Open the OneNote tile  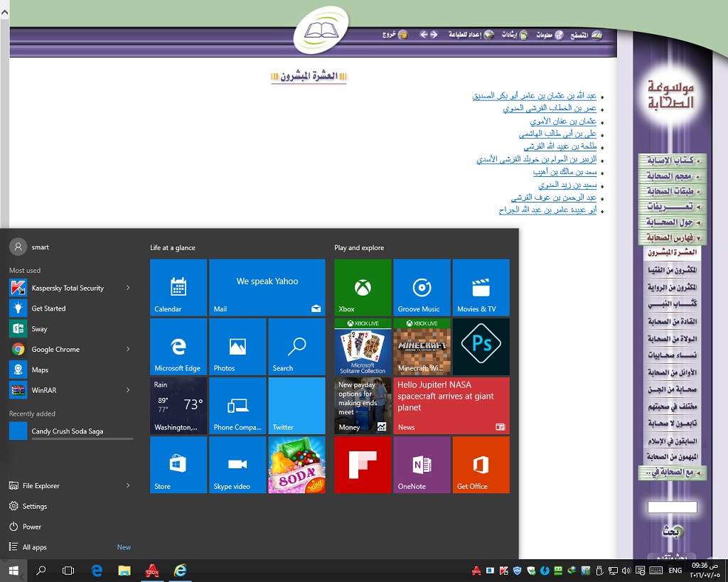(x=422, y=465)
